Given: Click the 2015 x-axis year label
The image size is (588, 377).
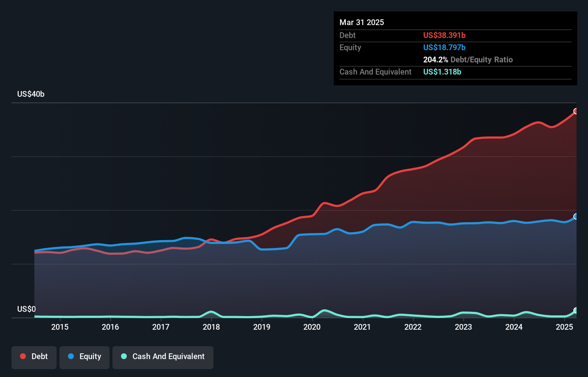Looking at the screenshot, I should (60, 327).
